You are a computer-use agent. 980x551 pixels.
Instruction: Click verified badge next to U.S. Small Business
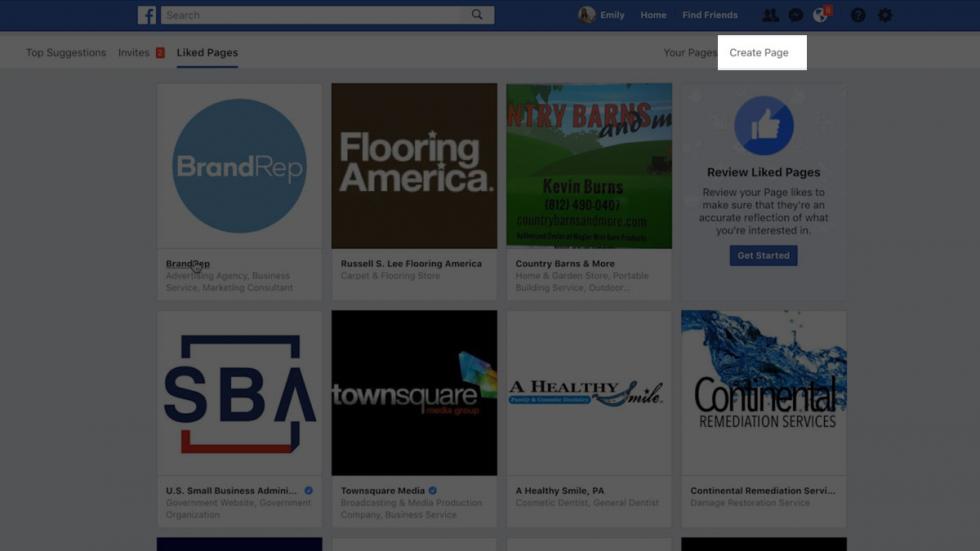coord(308,490)
